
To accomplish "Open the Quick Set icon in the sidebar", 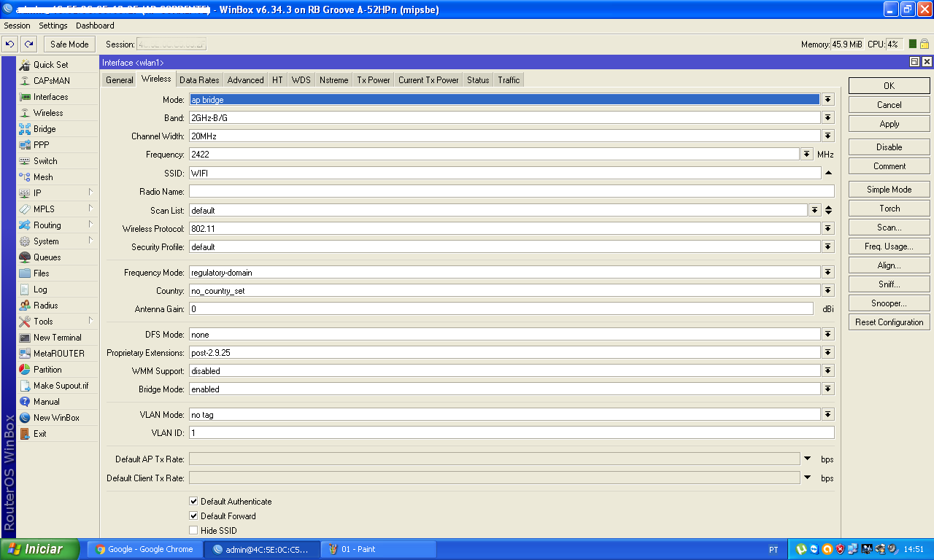I will pyautogui.click(x=26, y=65).
